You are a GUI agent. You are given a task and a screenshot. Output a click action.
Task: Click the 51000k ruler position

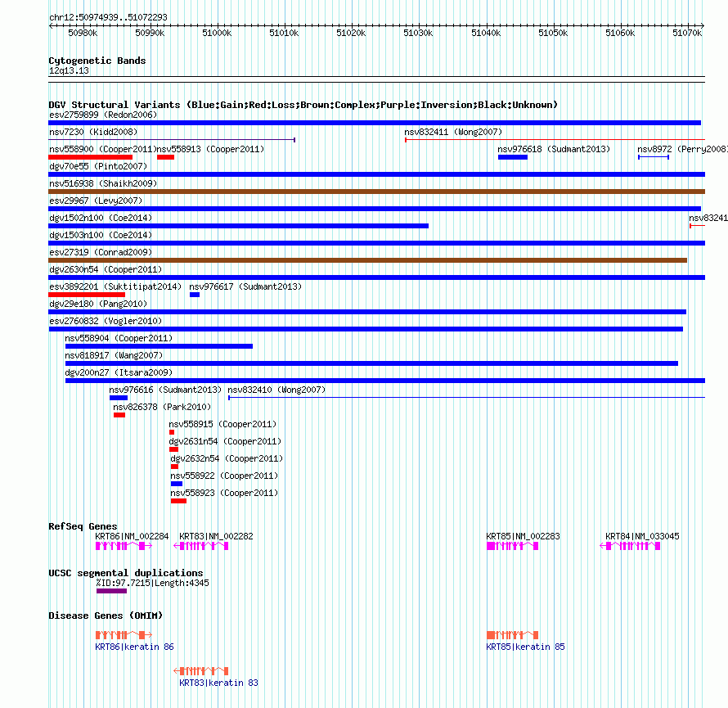[217, 33]
